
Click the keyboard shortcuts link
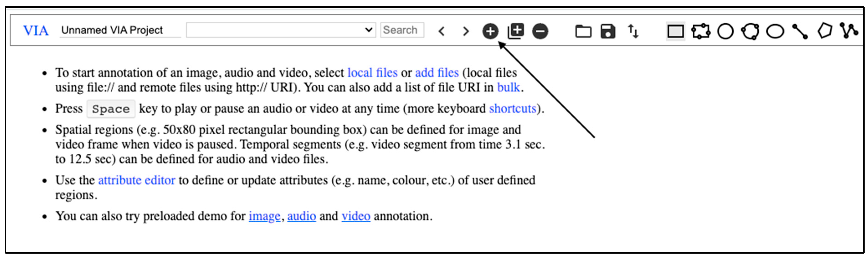(x=512, y=109)
